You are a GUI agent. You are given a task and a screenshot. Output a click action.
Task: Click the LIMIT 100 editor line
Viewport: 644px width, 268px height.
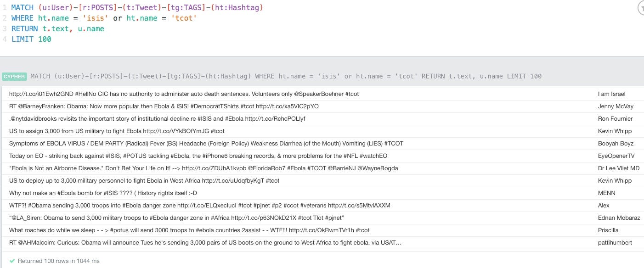[x=31, y=39]
